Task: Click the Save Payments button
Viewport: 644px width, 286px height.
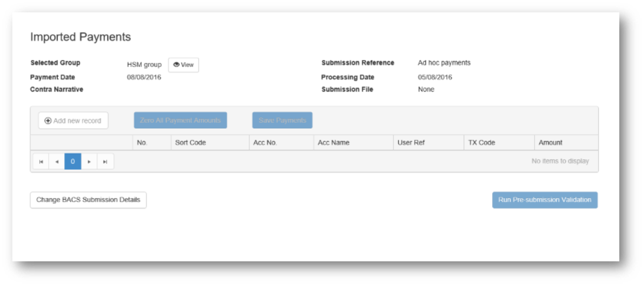Action: coord(282,120)
